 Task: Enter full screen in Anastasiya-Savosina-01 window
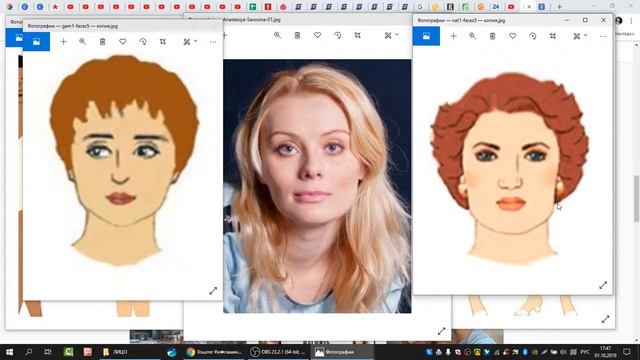(x=441, y=331)
